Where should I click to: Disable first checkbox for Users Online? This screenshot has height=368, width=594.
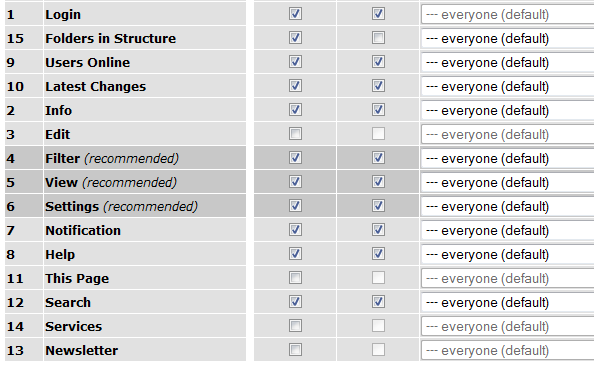(x=295, y=62)
